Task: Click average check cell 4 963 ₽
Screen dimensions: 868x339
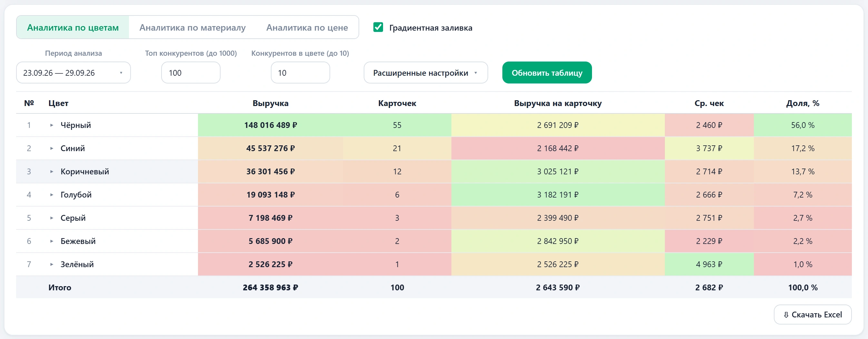Action: (709, 265)
